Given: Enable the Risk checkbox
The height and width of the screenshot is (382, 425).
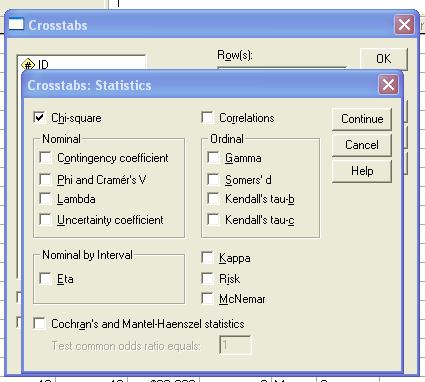Looking at the screenshot, I should click(207, 278).
